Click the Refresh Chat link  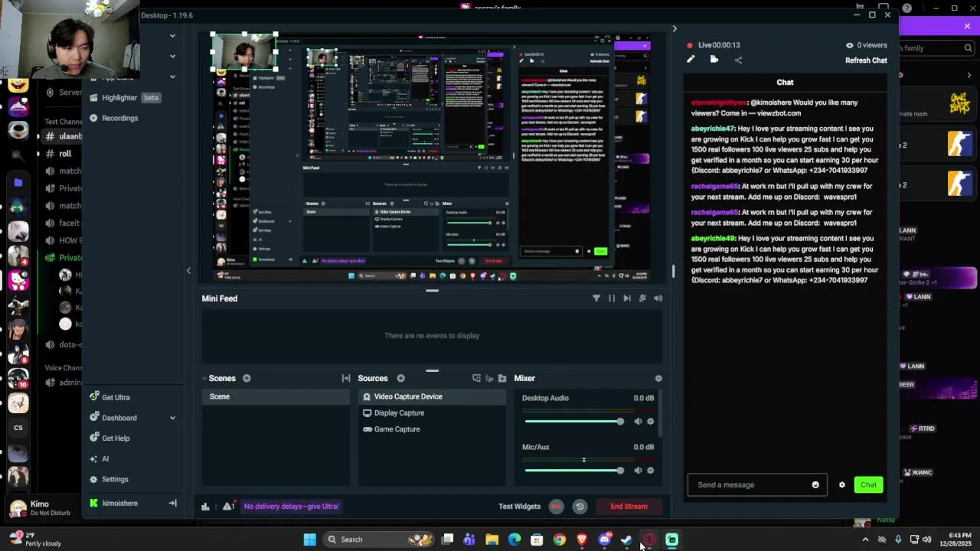(x=866, y=60)
